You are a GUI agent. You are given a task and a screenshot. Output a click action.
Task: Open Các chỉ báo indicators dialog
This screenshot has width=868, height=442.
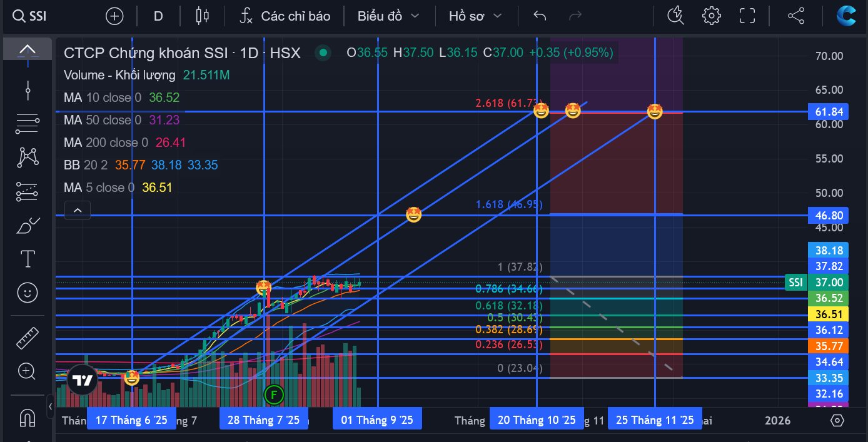tap(285, 16)
